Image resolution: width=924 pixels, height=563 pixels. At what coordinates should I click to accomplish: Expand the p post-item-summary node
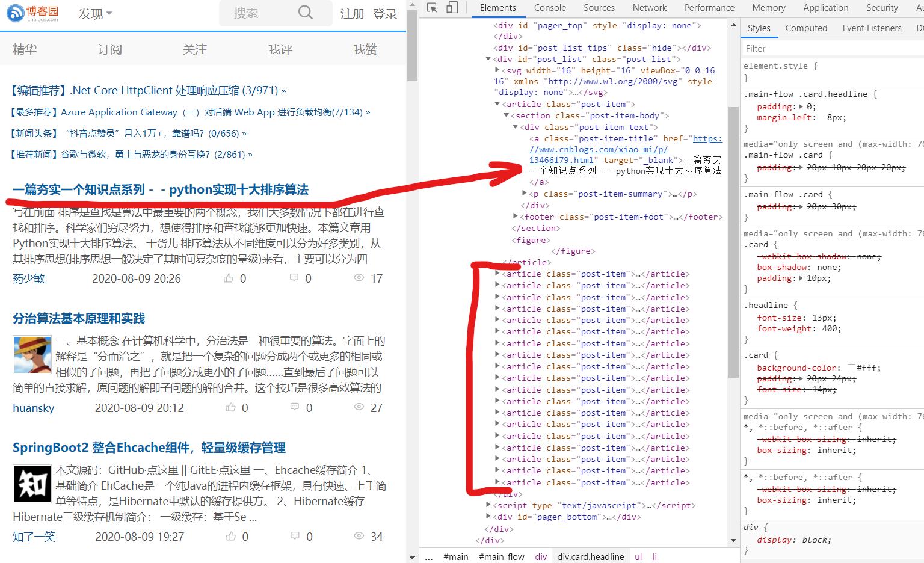click(x=525, y=194)
